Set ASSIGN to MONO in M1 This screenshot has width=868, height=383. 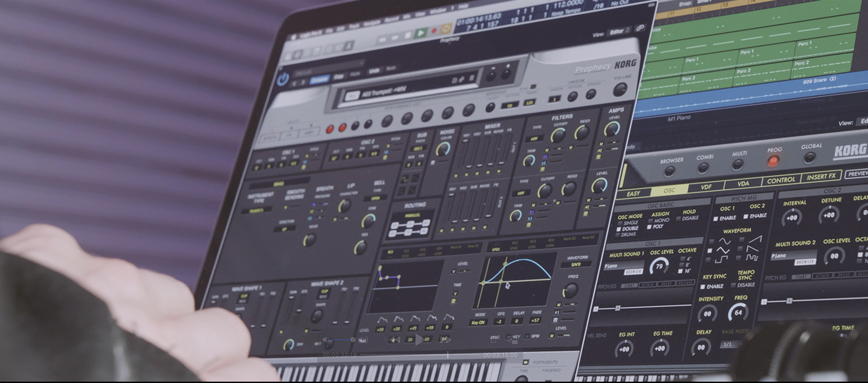[658, 221]
